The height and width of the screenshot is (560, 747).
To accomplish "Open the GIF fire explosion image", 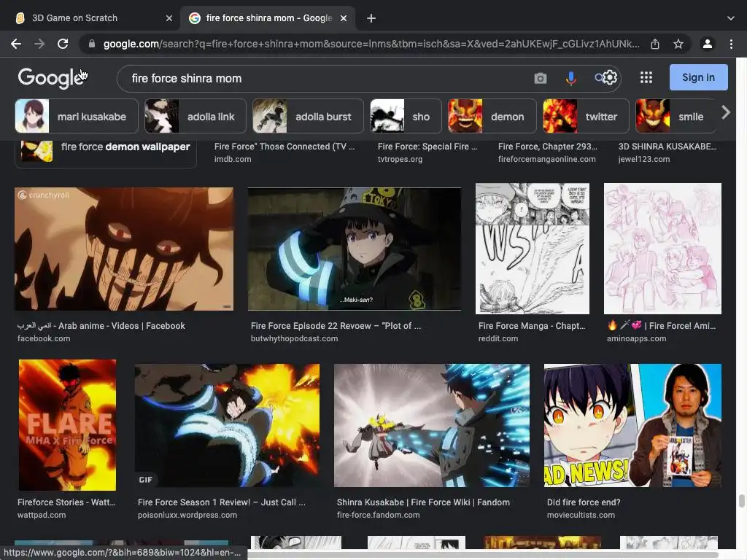I will (228, 425).
